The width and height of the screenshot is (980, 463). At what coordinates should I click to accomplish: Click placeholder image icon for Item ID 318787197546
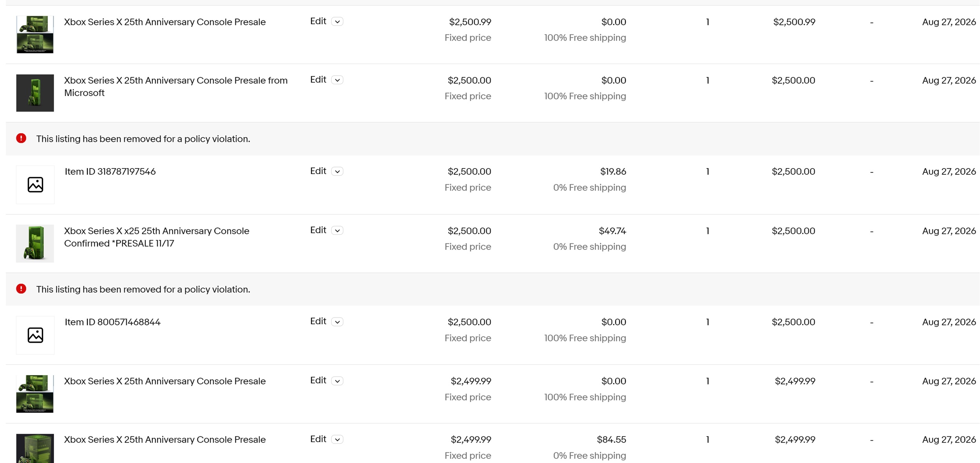35,185
